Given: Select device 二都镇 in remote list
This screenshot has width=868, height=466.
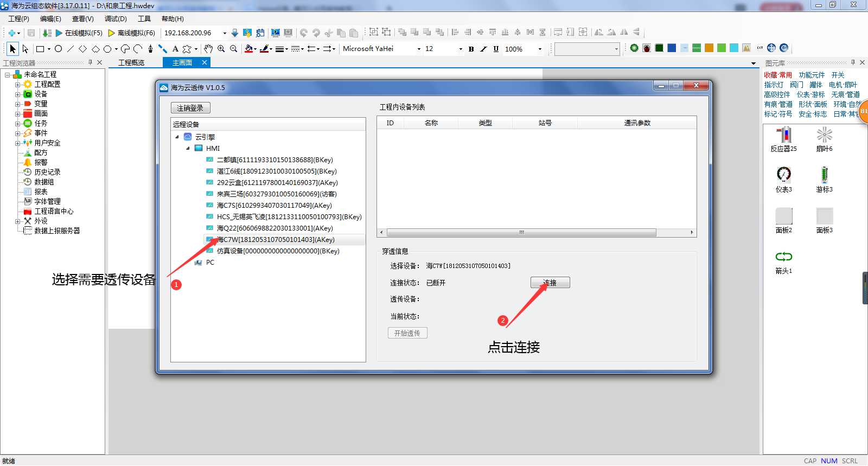Looking at the screenshot, I should pos(275,160).
